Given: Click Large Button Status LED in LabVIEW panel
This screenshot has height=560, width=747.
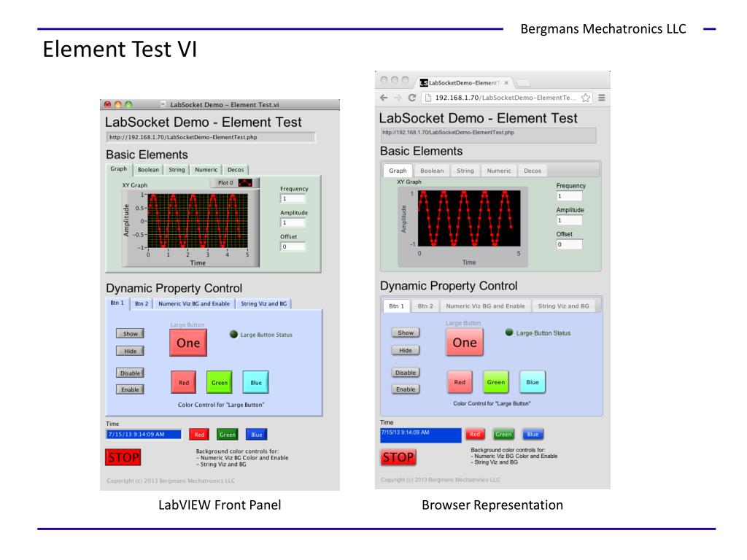Looking at the screenshot, I should pos(233,334).
